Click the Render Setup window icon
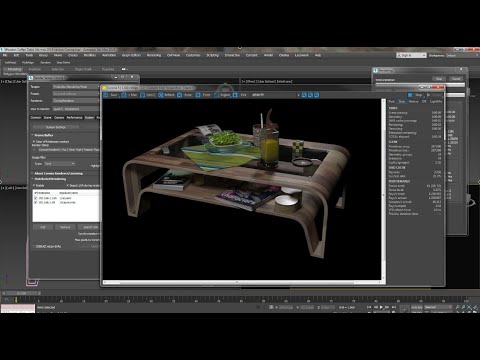480x360 pixels. (31, 78)
